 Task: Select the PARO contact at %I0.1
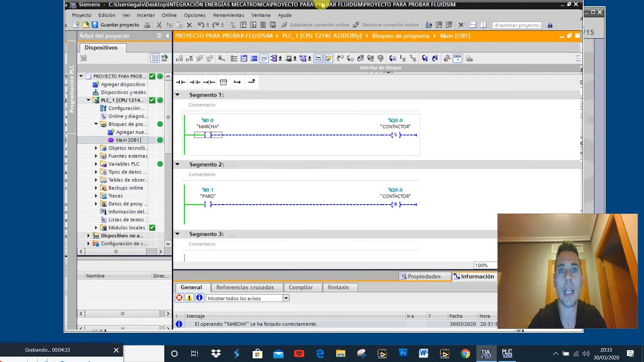pyautogui.click(x=208, y=204)
